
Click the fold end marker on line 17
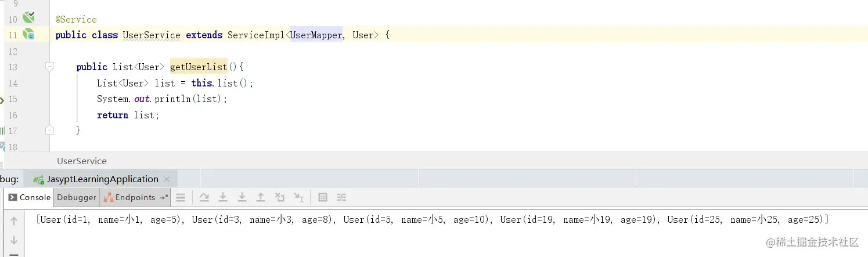pos(49,130)
